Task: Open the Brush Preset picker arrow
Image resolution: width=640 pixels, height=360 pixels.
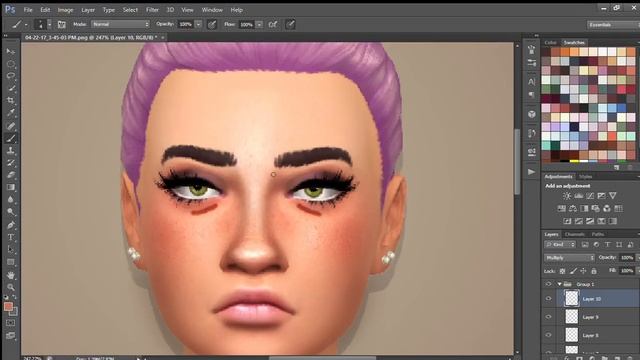Action: point(49,24)
